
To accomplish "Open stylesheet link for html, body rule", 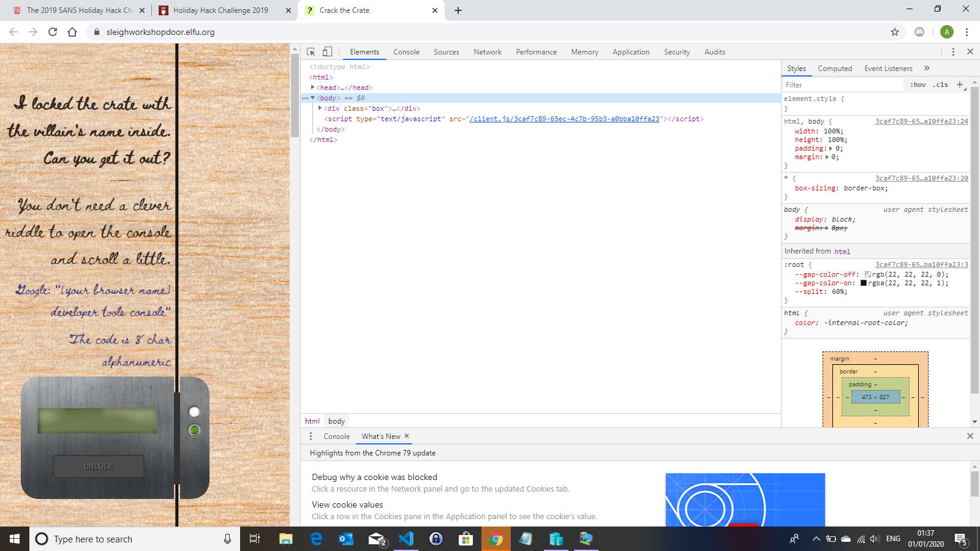I will 922,121.
